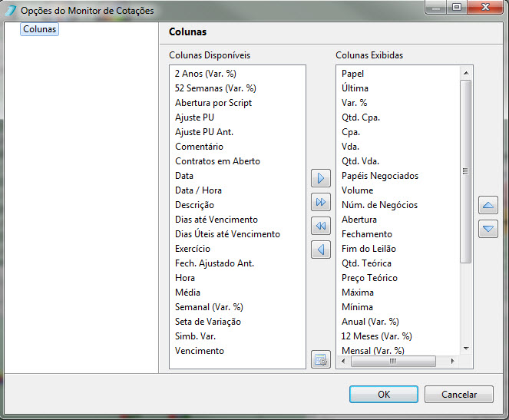Click the vertical scrollbar up arrow
The image size is (509, 420).
tap(466, 73)
